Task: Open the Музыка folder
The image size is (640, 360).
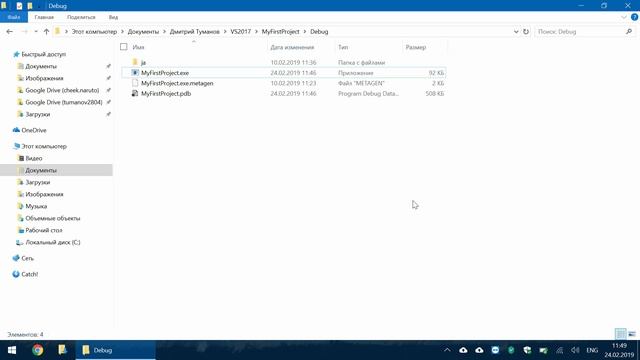Action: [36, 206]
